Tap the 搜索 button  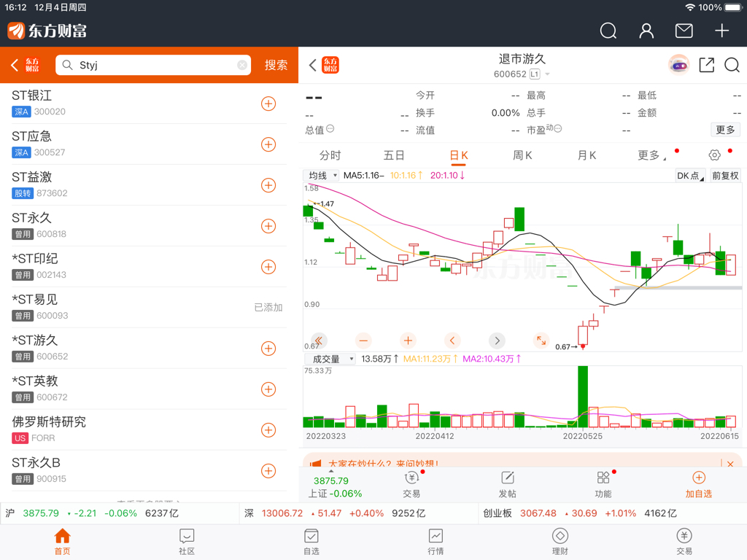(276, 65)
